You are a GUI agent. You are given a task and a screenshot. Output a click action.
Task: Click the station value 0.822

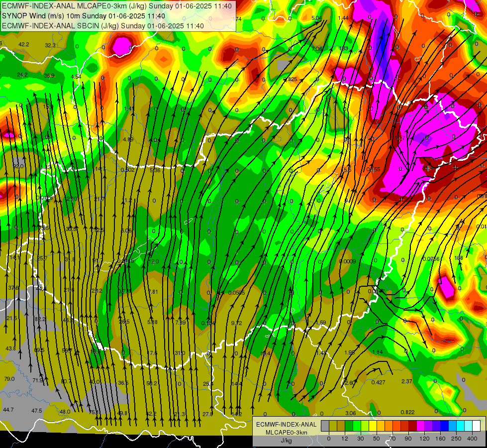click(407, 412)
